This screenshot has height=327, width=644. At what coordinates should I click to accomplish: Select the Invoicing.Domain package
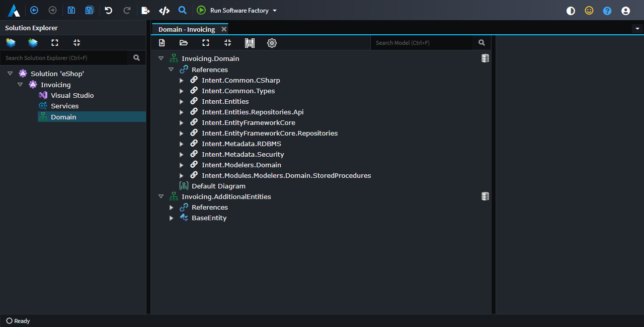(210, 58)
